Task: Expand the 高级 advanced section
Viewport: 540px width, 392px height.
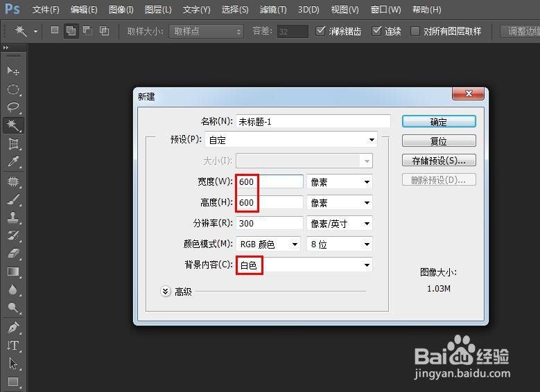Action: point(166,292)
